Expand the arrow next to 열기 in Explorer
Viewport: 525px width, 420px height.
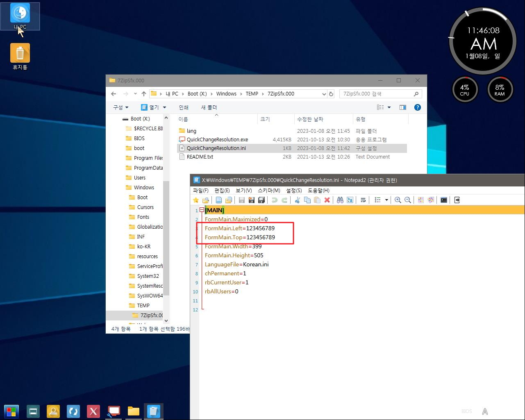(x=165, y=107)
